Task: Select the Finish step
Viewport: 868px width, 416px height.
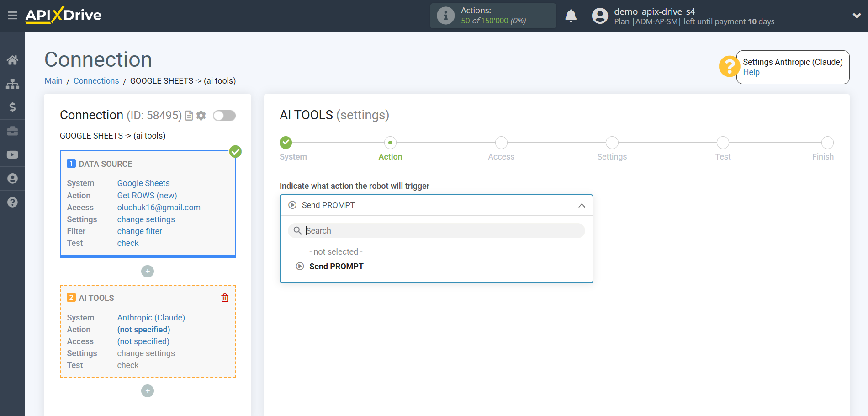Action: (x=827, y=143)
